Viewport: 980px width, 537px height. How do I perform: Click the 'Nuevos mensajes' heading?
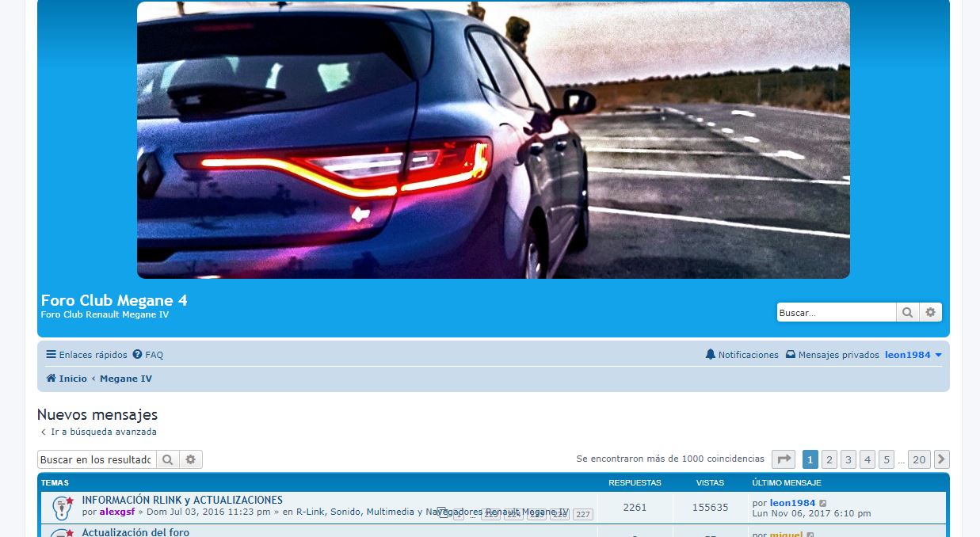[x=97, y=415]
